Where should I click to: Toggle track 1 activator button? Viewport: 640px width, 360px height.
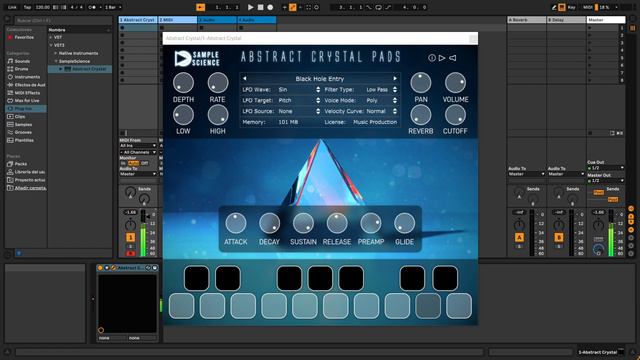(x=130, y=237)
